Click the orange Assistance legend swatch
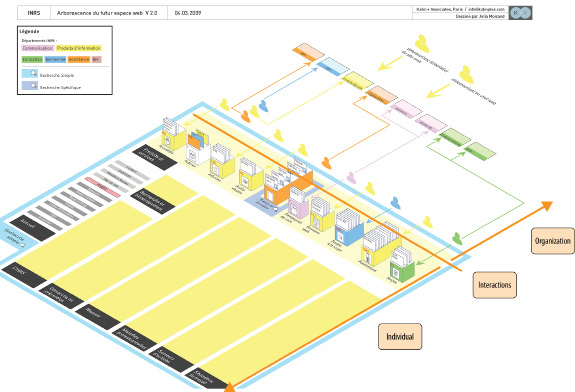The height and width of the screenshot is (392, 575). 79,59
